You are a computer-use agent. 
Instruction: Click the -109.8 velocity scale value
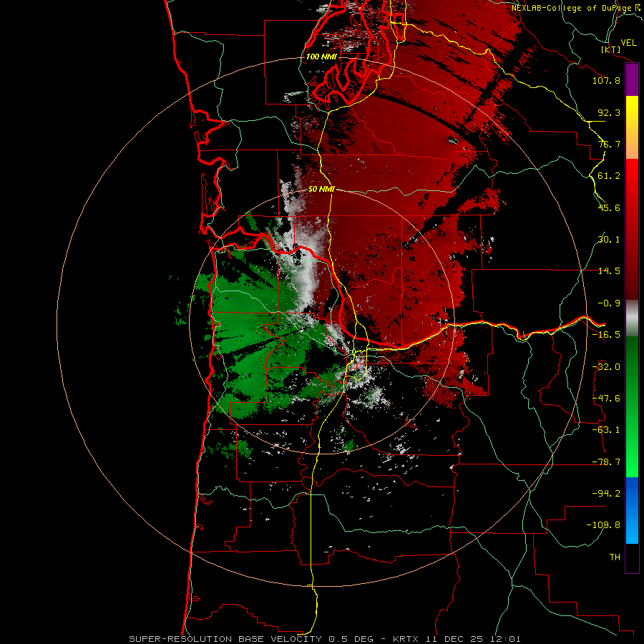(603, 525)
